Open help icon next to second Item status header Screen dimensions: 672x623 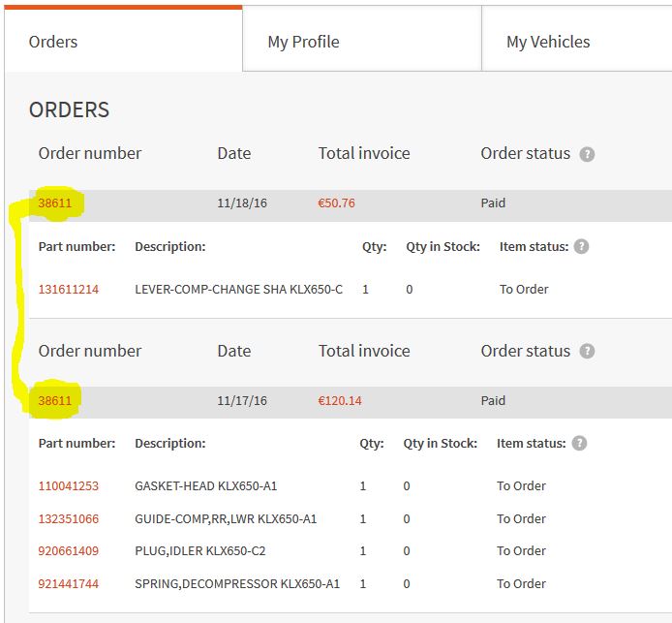(579, 444)
